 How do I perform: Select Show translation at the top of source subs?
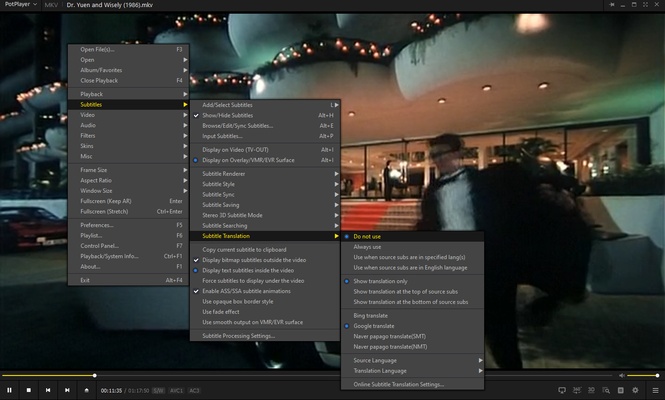412,291
